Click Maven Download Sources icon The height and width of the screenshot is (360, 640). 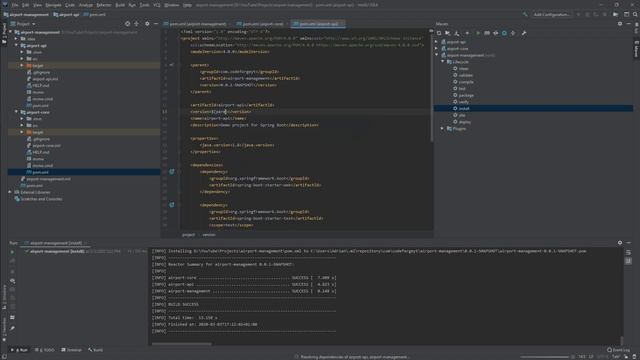click(x=457, y=33)
